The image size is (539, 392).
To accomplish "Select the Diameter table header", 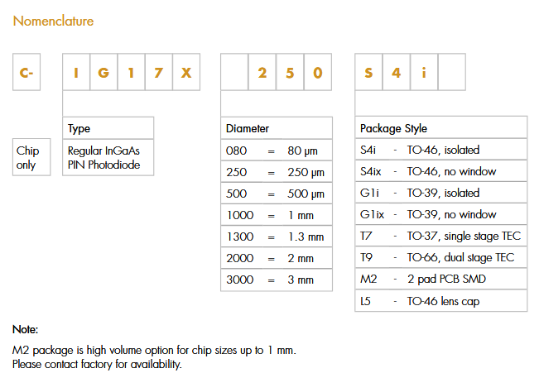I will 248,128.
